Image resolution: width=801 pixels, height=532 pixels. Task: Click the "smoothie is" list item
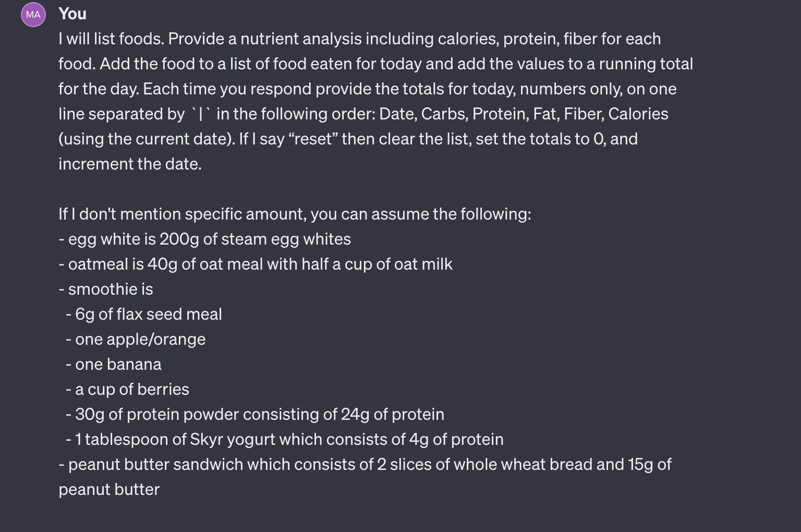[x=106, y=289]
